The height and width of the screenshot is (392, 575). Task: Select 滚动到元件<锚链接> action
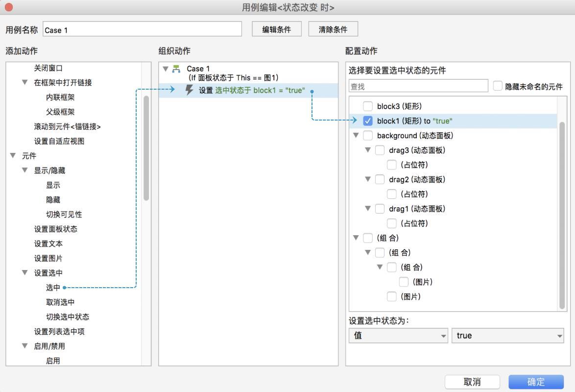[67, 126]
